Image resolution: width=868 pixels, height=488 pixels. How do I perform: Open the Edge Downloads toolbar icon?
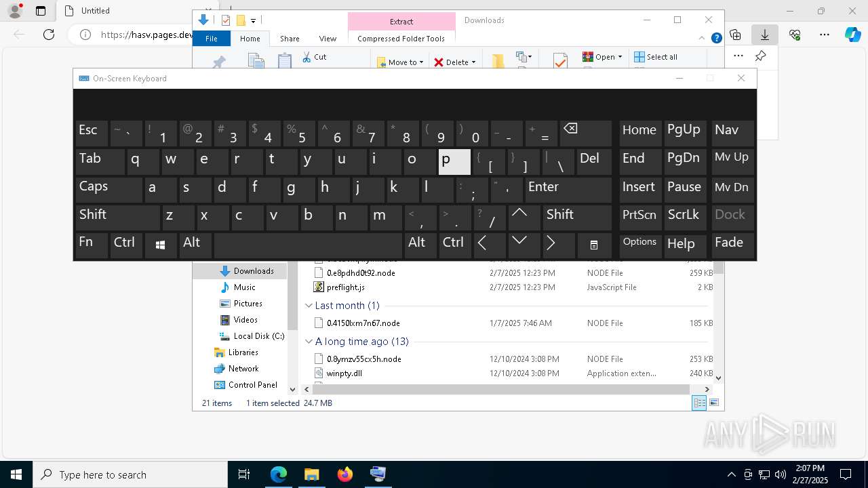(765, 35)
